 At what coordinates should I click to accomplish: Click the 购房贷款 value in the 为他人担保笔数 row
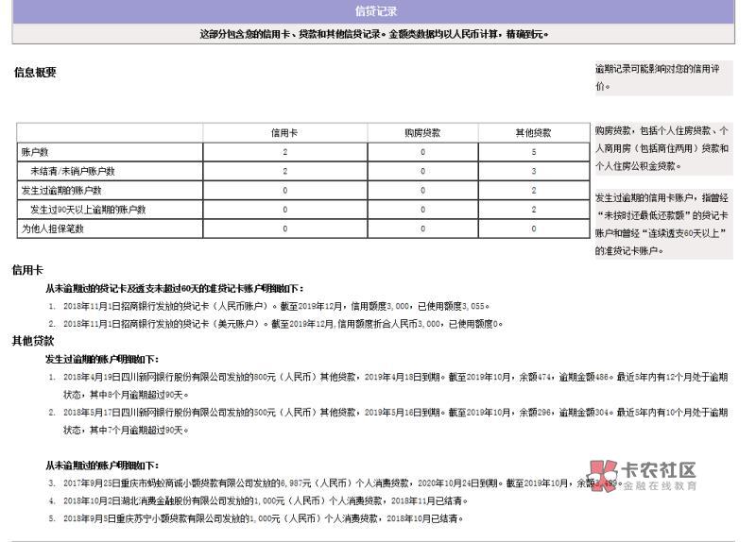(422, 229)
